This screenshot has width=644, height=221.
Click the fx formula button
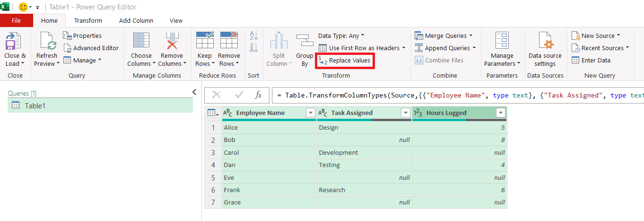(258, 95)
